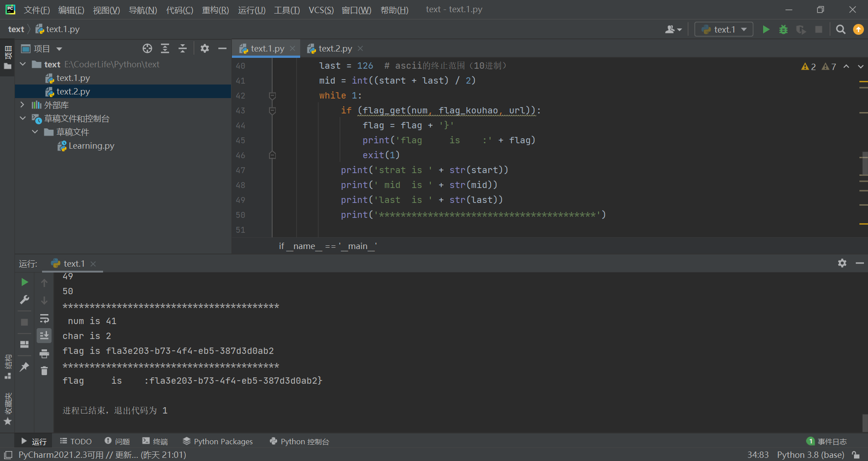
Task: Open the 重构(R) menu
Action: (x=215, y=10)
